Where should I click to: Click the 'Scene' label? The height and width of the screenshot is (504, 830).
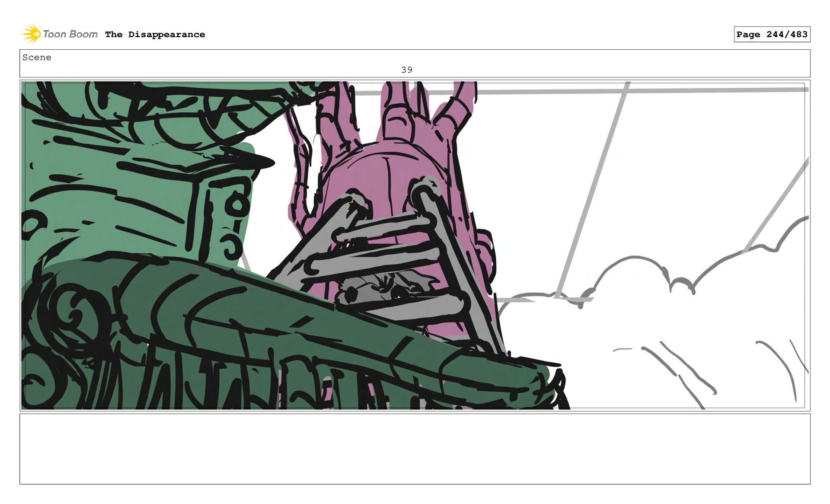(37, 57)
